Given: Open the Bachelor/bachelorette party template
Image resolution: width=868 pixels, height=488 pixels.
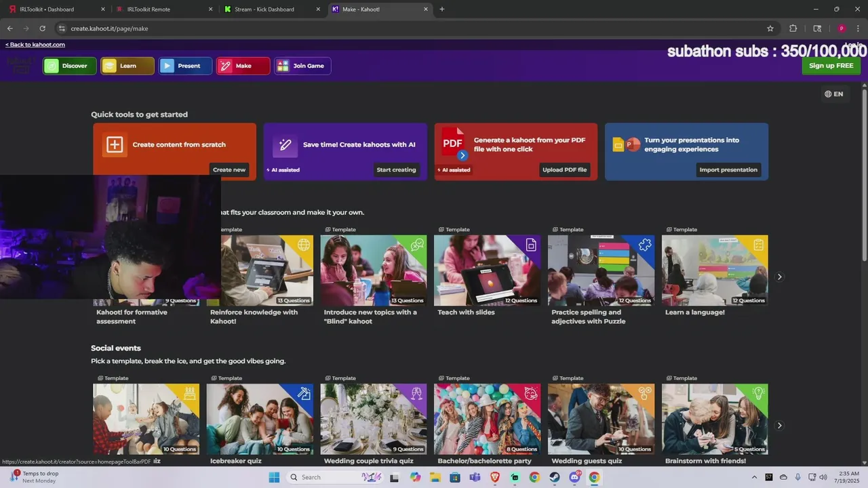Looking at the screenshot, I should click(x=488, y=419).
